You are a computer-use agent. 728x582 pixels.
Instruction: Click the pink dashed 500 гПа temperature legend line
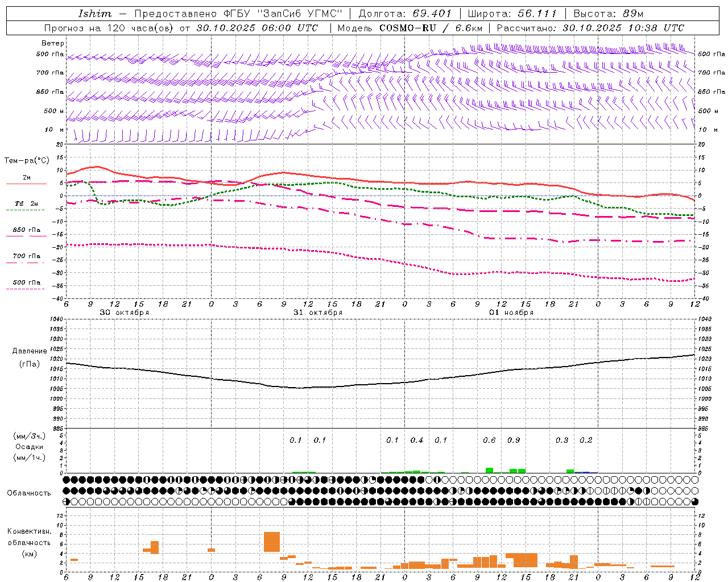pos(25,289)
